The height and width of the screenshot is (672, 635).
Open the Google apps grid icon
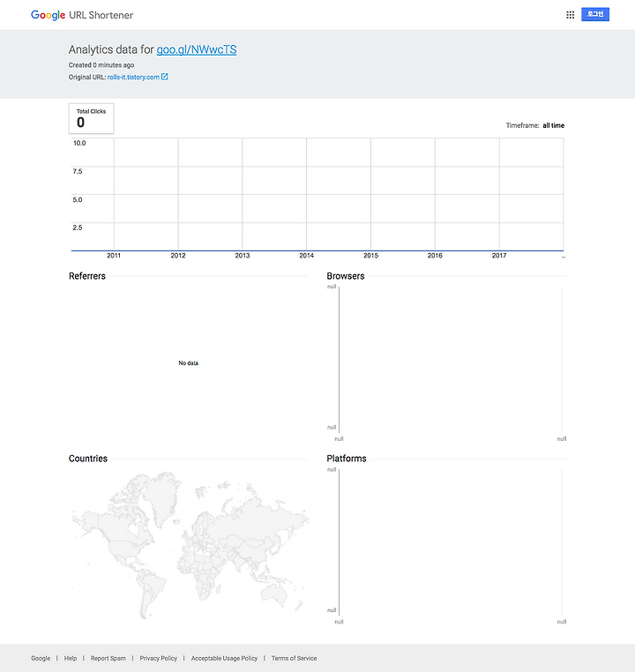[570, 15]
